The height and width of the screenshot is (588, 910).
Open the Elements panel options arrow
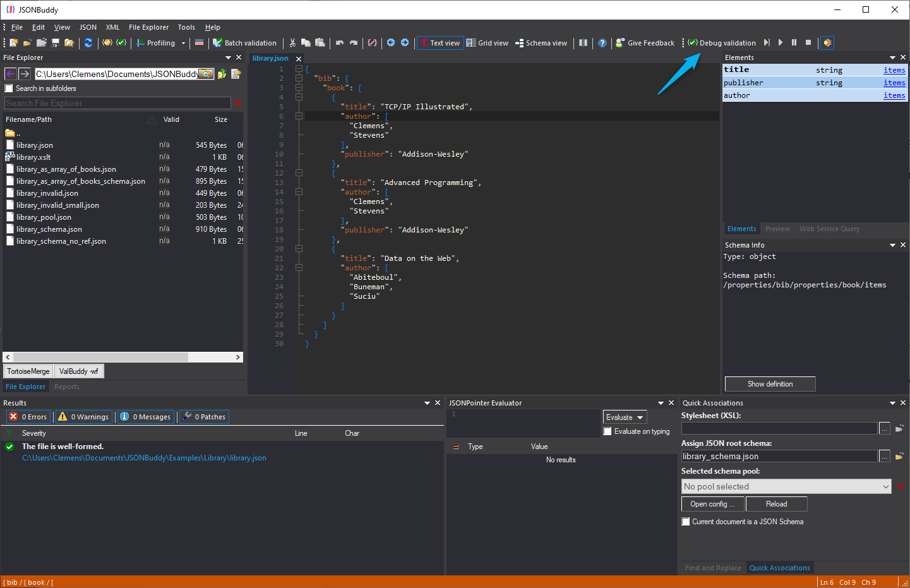click(892, 57)
